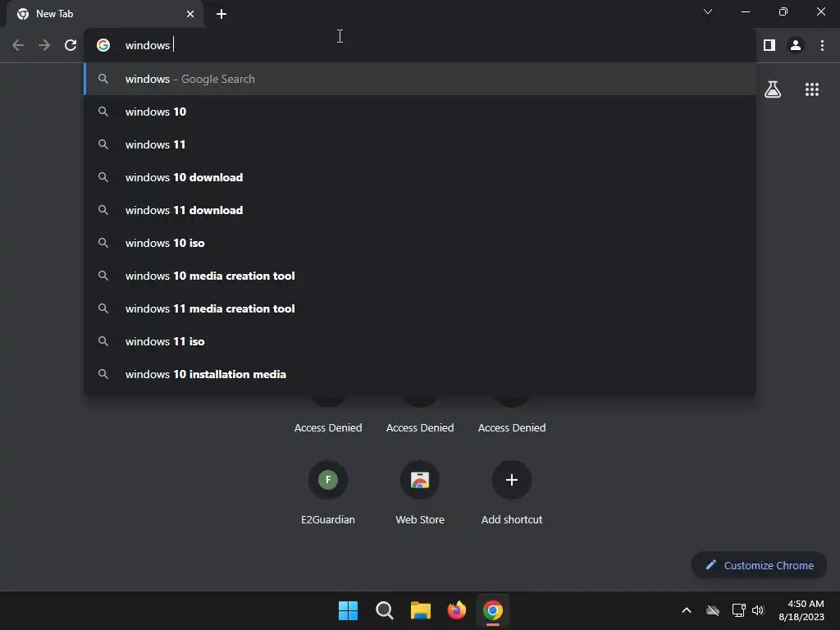Click the middle 'Access Denied' shortcut label
The height and width of the screenshot is (630, 840).
(420, 427)
